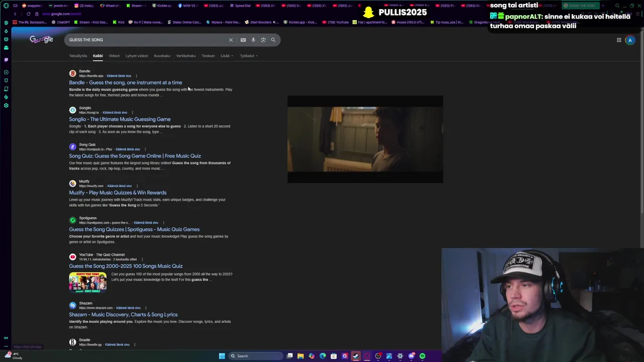Switch to the Teokset tab
This screenshot has height=362, width=644.
coord(208,56)
